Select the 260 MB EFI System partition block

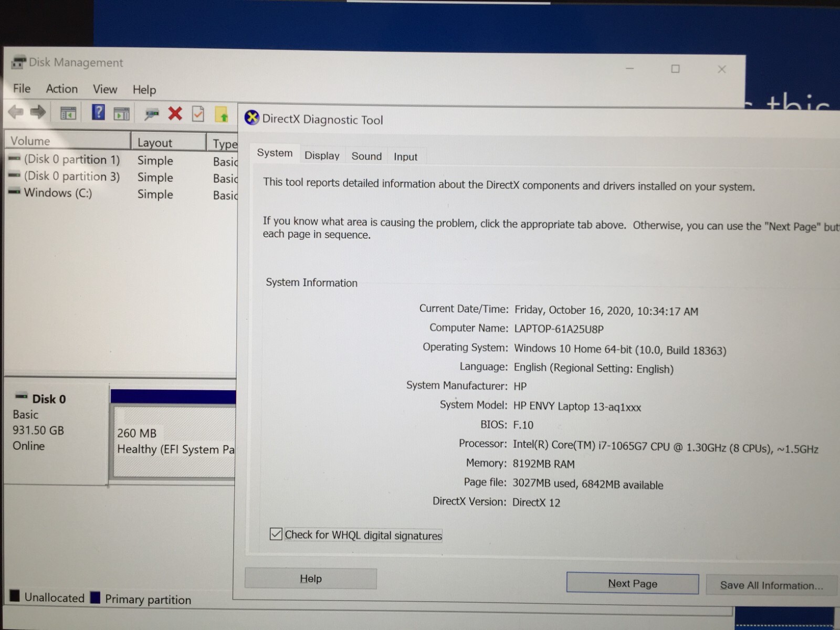click(174, 441)
